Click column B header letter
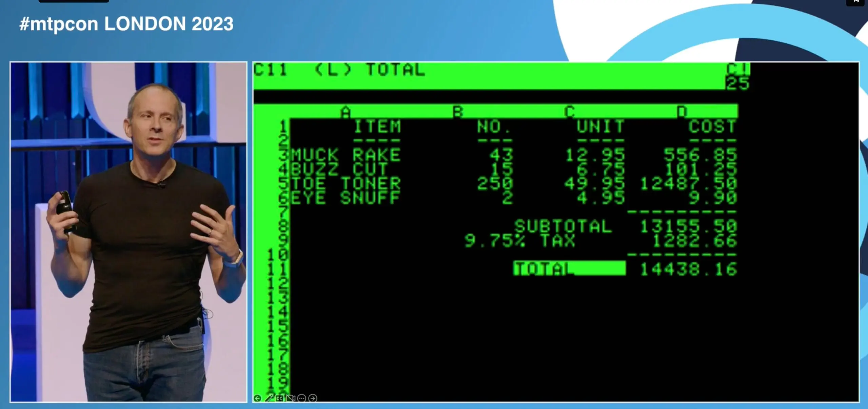Viewport: 868px width, 409px height. pyautogui.click(x=458, y=112)
